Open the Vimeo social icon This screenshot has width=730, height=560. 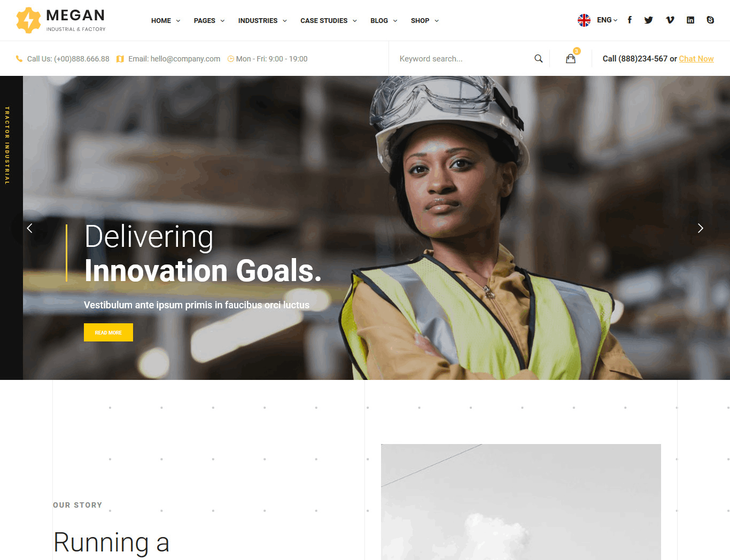click(670, 20)
